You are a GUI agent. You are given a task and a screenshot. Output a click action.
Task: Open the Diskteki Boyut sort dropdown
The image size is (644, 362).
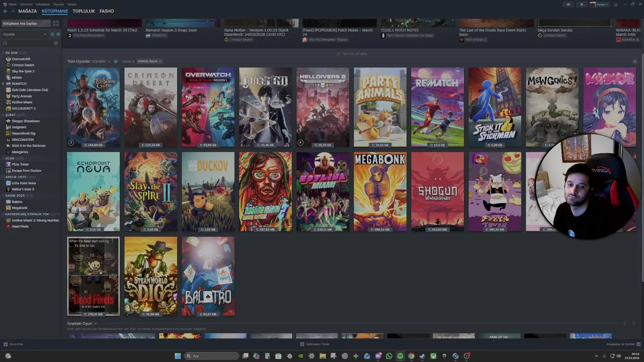coord(149,61)
